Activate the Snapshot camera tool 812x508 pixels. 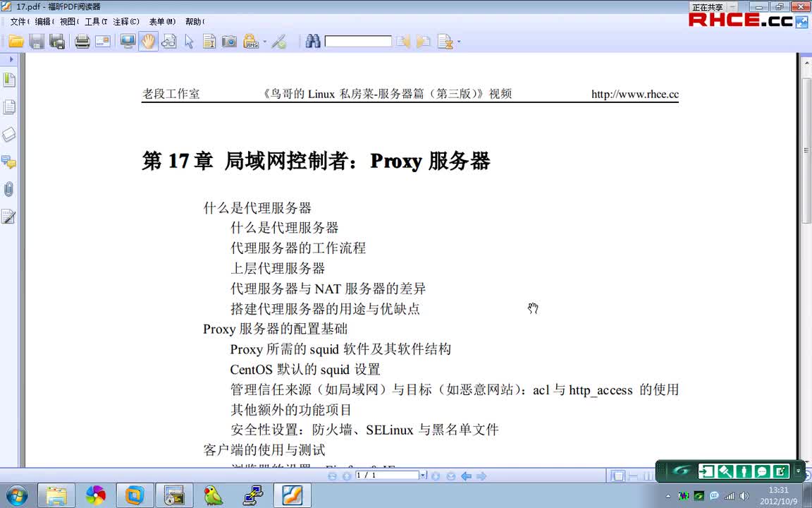(229, 42)
